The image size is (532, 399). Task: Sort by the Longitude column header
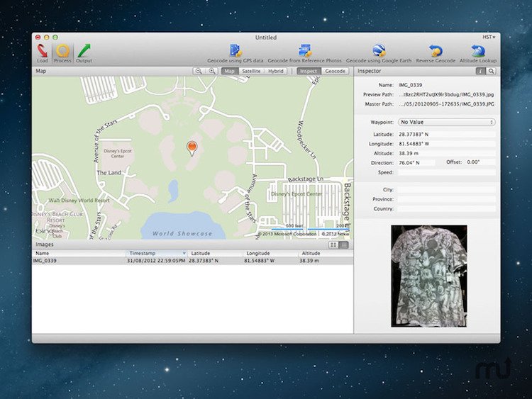270,253
